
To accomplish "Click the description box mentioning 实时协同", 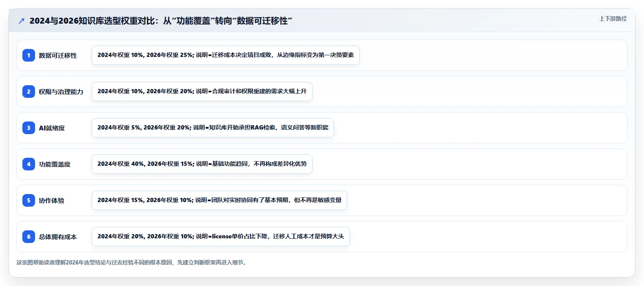I will coord(219,200).
